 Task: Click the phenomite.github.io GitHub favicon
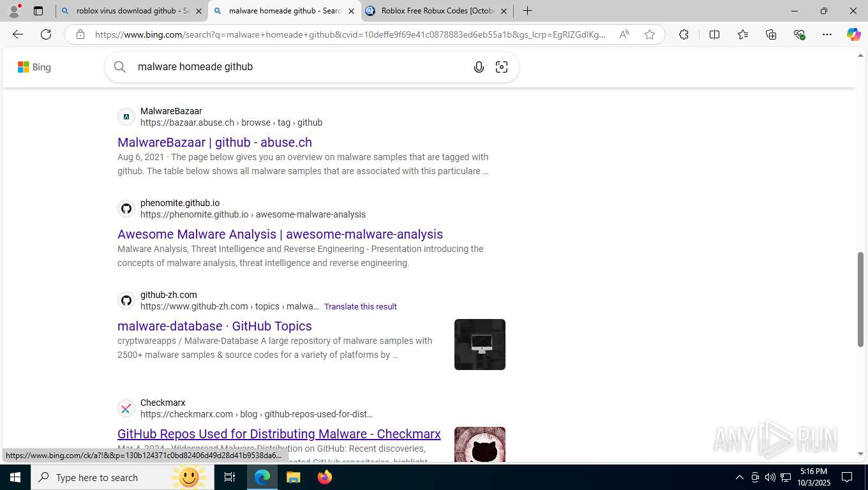(126, 209)
